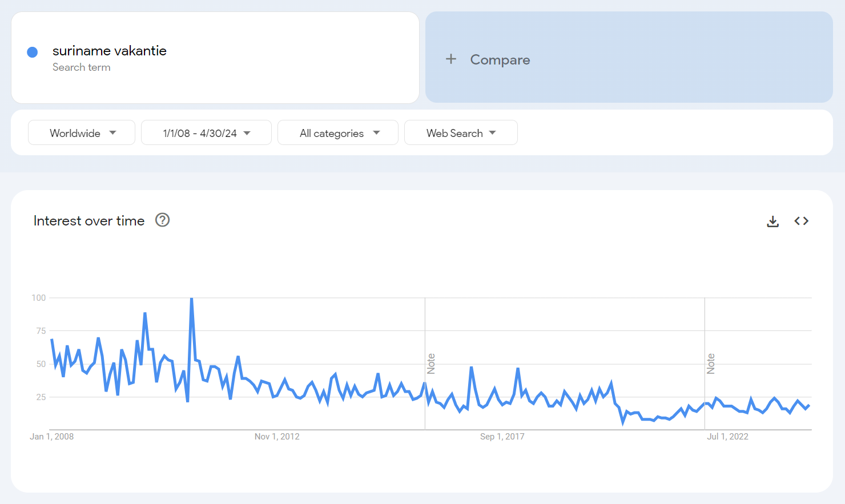Click the 75 y-axis label
The height and width of the screenshot is (504, 845).
click(x=41, y=331)
